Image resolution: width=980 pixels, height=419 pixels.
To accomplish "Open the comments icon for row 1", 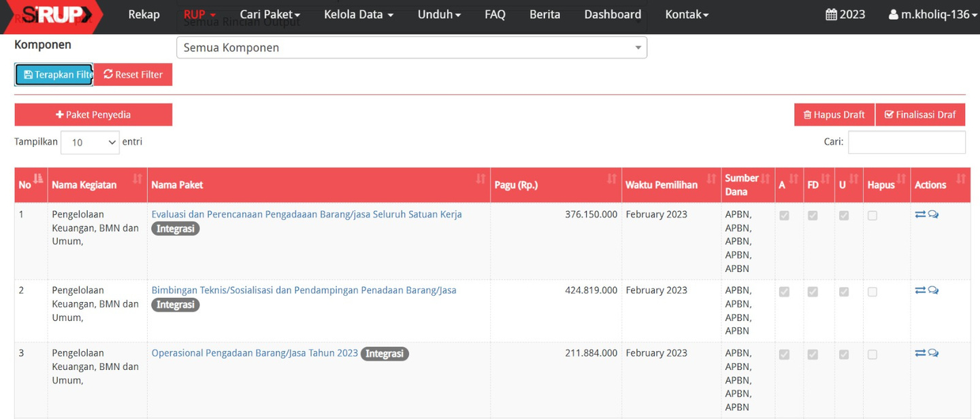I will coord(933,214).
